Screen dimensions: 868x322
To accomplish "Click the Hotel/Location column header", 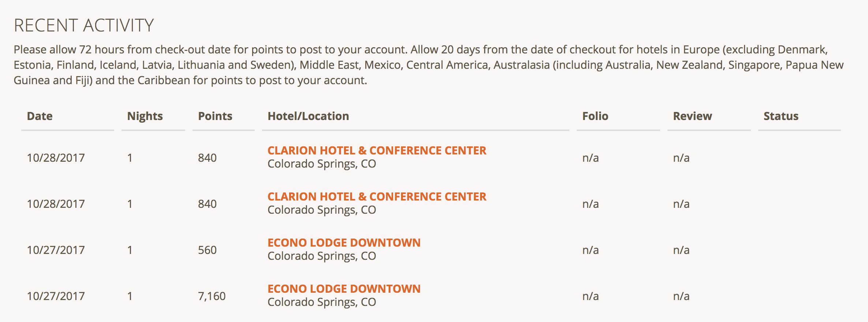I will 308,116.
